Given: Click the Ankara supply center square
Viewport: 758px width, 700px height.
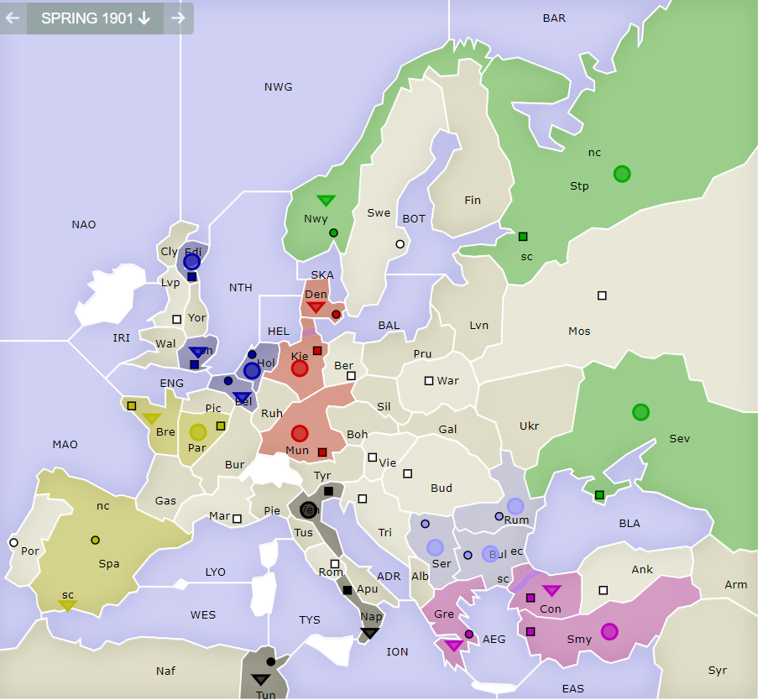Looking at the screenshot, I should coord(604,590).
